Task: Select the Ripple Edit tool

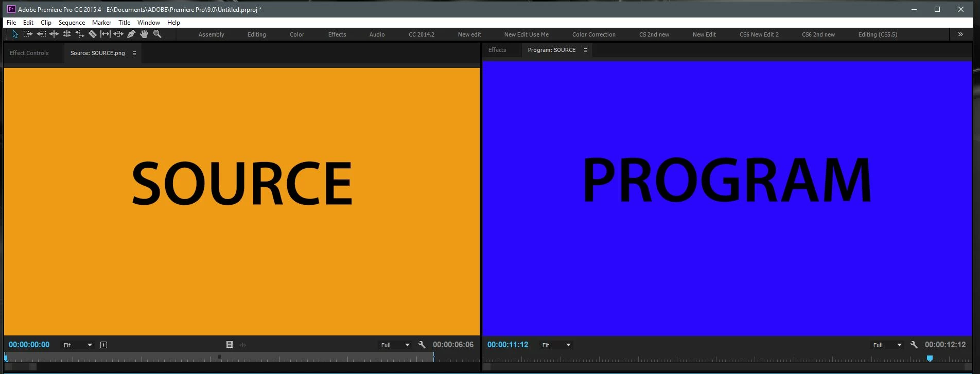Action: [54, 34]
